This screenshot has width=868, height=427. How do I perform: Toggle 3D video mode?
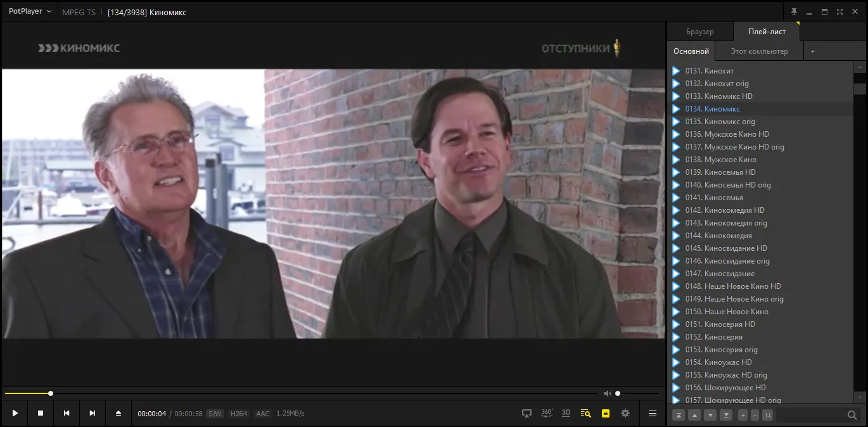[x=566, y=413]
